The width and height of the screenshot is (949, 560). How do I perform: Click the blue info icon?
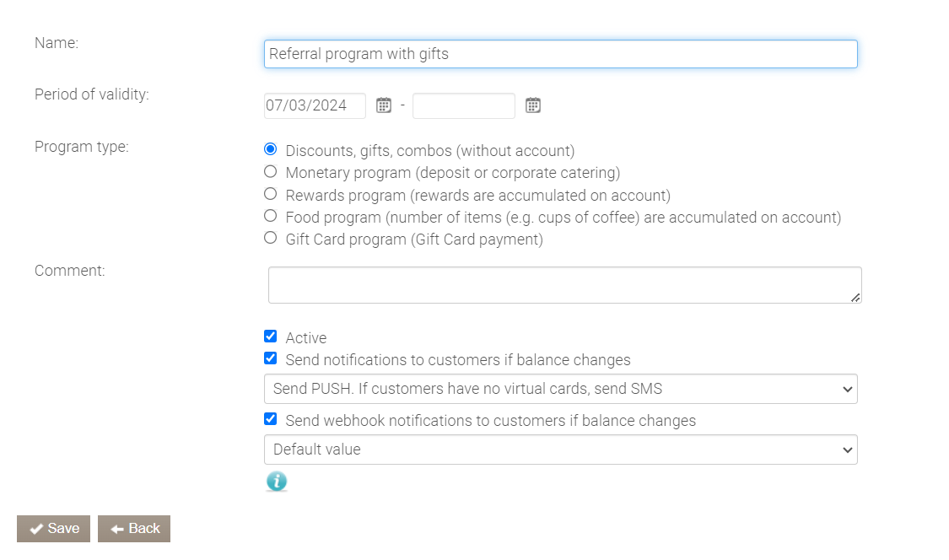click(x=276, y=482)
